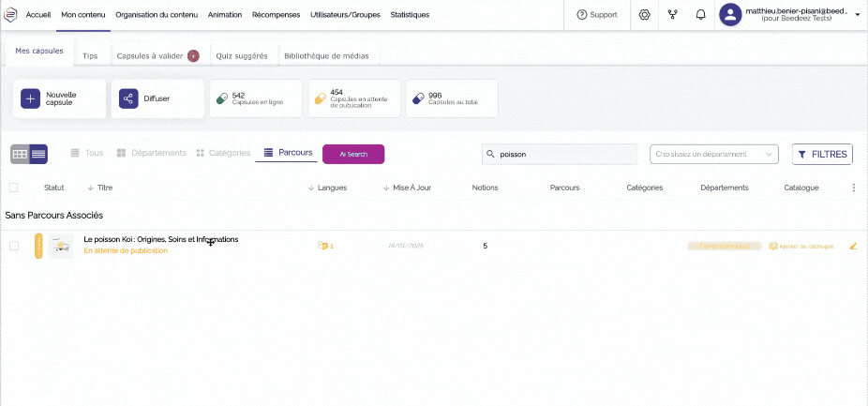The width and height of the screenshot is (868, 406).
Task: Switch to list view layout
Action: (x=38, y=154)
